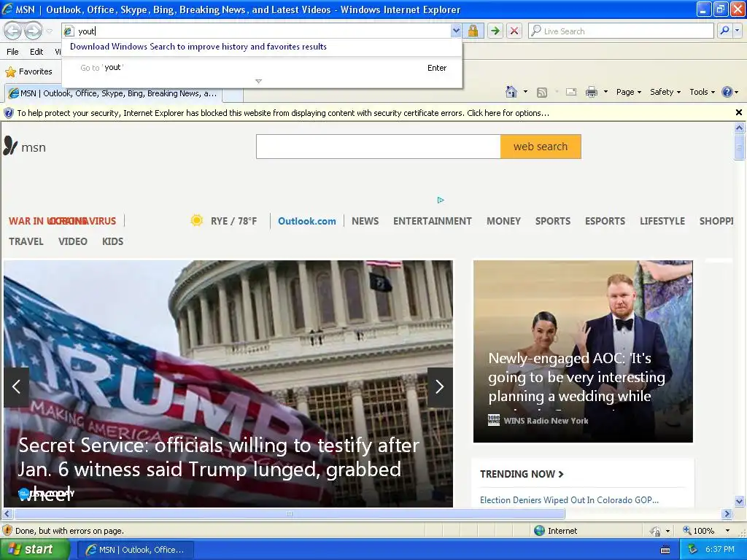The width and height of the screenshot is (747, 560).
Task: Click the security lock icon
Action: (x=473, y=31)
